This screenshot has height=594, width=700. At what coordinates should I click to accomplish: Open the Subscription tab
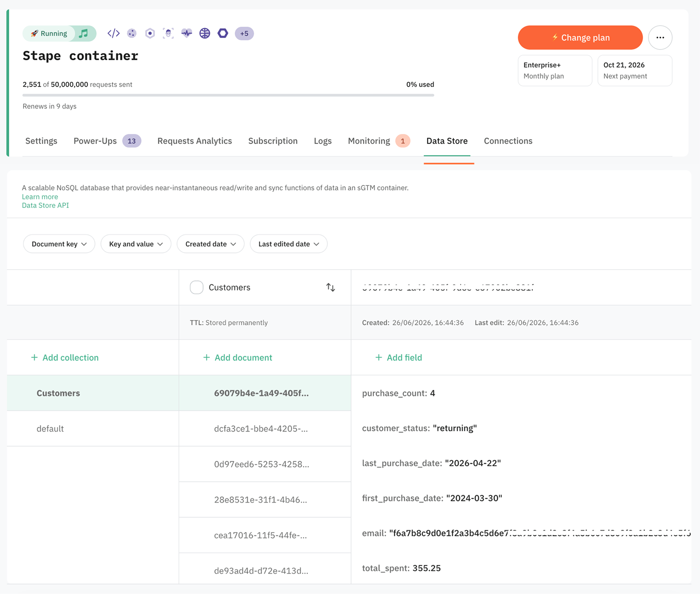pyautogui.click(x=273, y=141)
